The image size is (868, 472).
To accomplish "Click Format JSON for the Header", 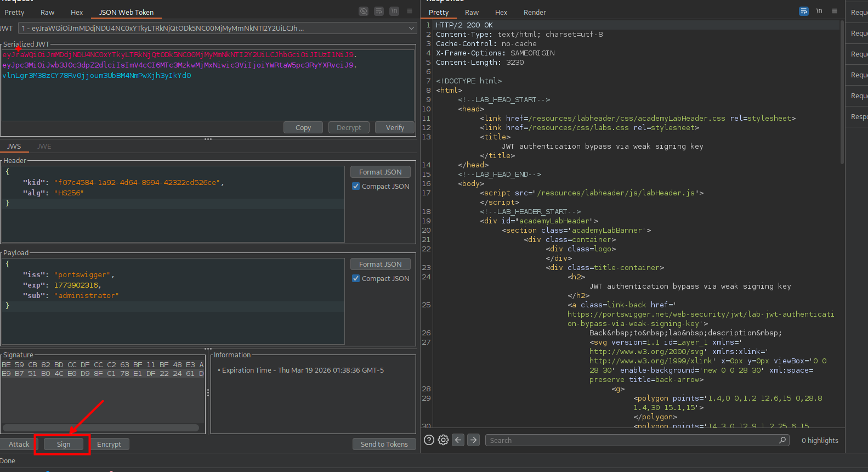I will [x=380, y=172].
